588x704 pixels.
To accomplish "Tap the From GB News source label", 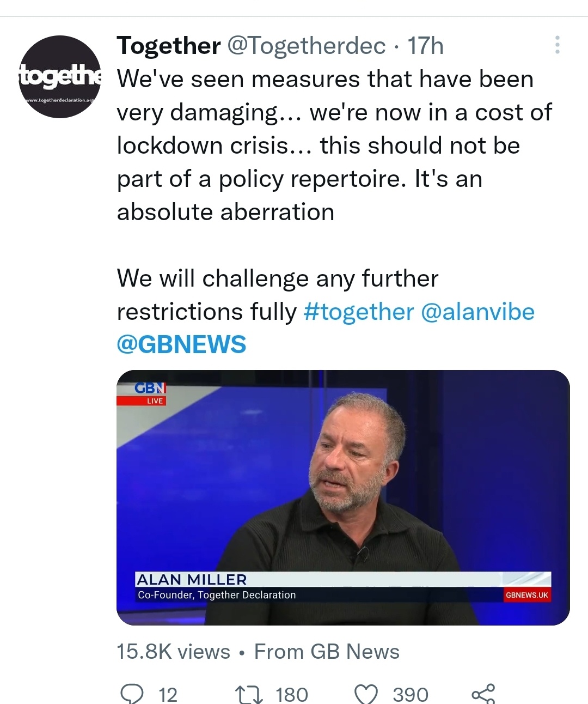I will click(x=327, y=651).
